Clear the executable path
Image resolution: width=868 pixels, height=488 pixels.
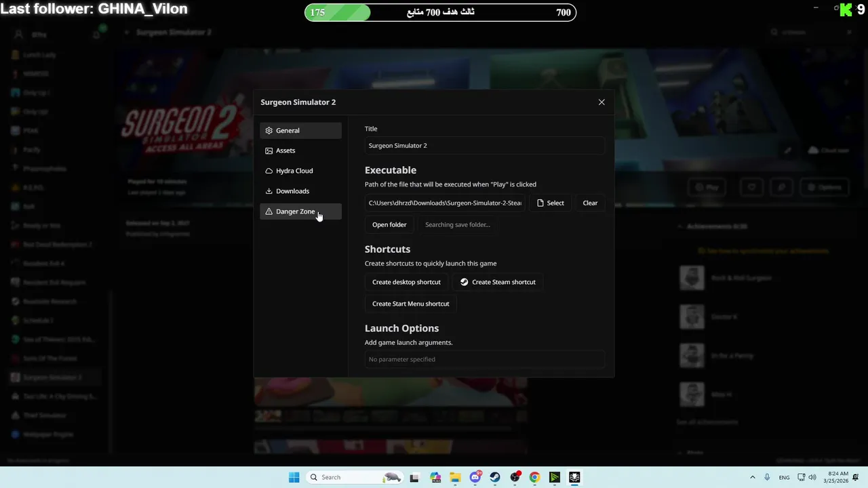click(590, 203)
